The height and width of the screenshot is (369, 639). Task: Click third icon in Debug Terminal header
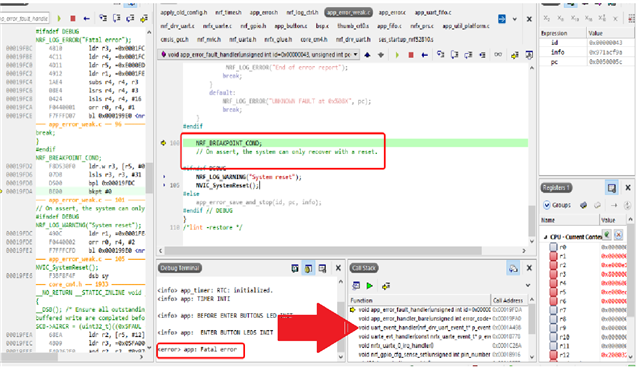(322, 268)
